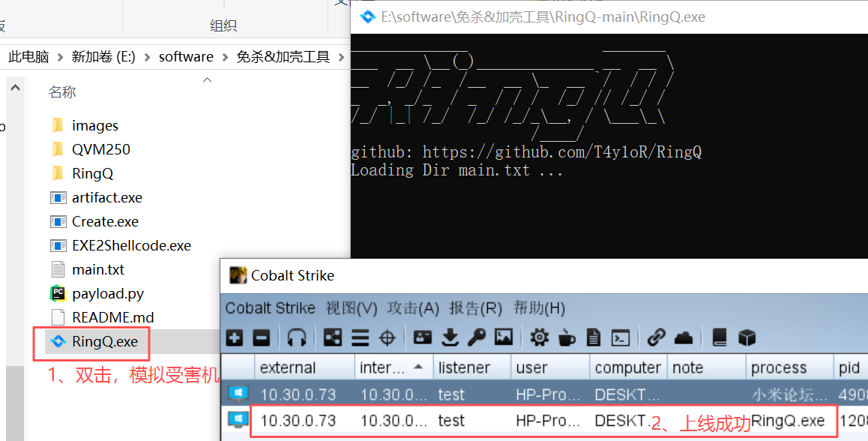The image size is (868, 441).
Task: Open the 视图(V) menu
Action: tap(352, 308)
